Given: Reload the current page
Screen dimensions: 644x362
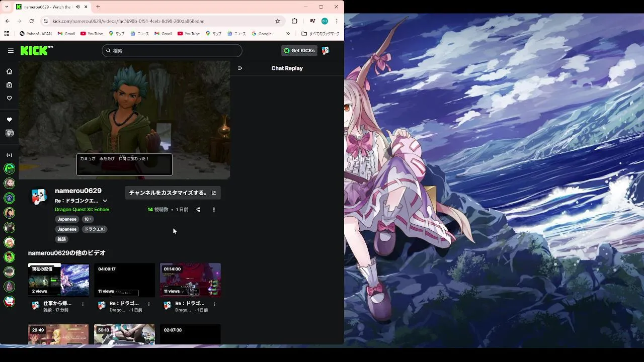Looking at the screenshot, I should [x=32, y=21].
